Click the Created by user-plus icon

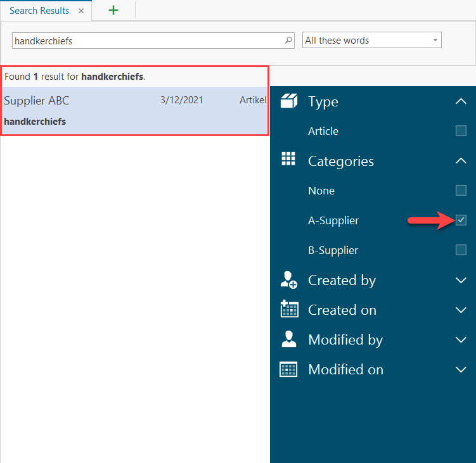(289, 280)
